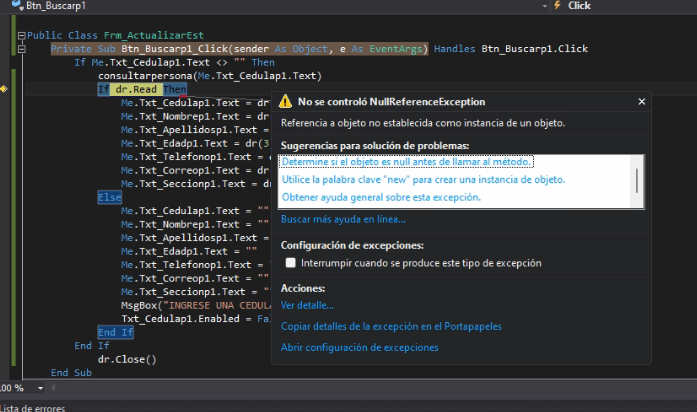The height and width of the screenshot is (412, 697).
Task: Click the warning triangle icon in exception dialog
Action: click(x=285, y=102)
